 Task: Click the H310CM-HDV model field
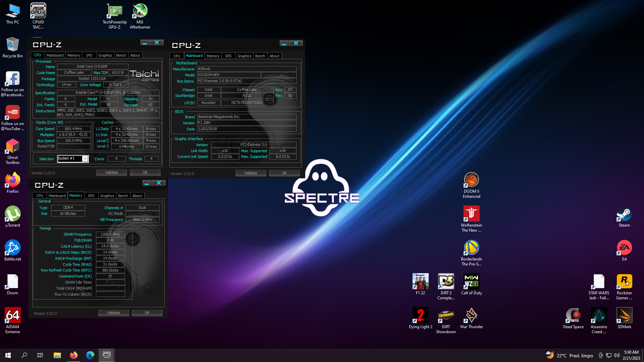point(229,75)
